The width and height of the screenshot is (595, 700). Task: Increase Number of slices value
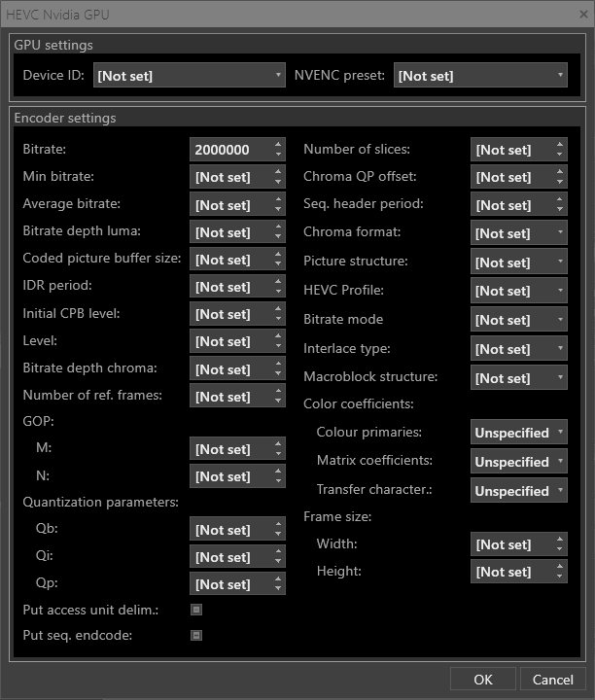click(x=560, y=144)
